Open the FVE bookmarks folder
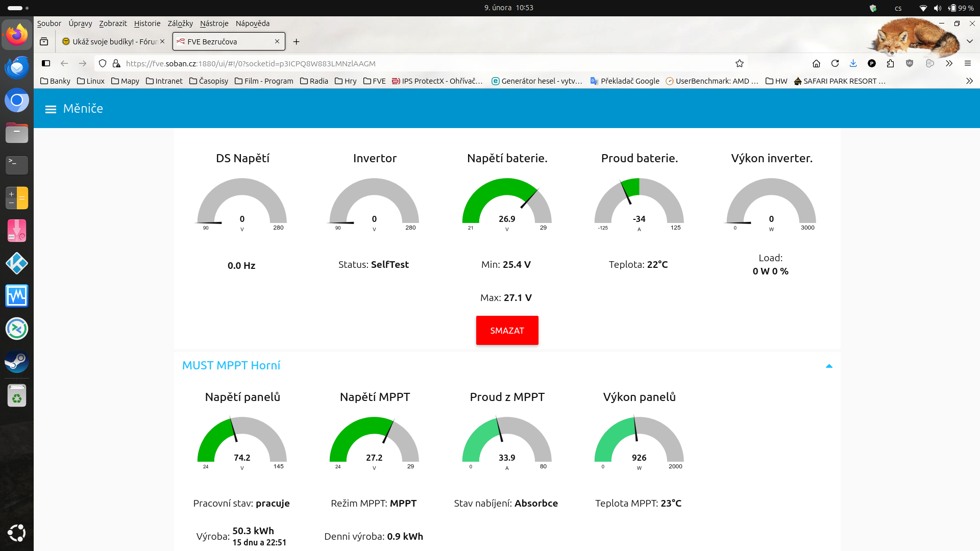Screen dimensions: 980x551 coord(374,81)
